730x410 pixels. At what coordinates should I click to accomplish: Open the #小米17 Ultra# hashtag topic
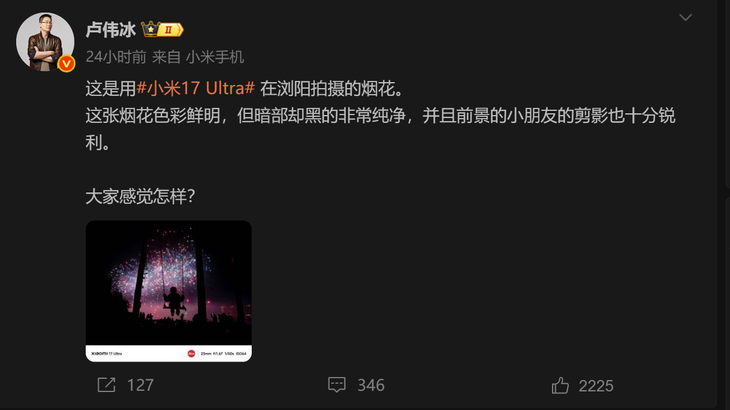point(196,88)
